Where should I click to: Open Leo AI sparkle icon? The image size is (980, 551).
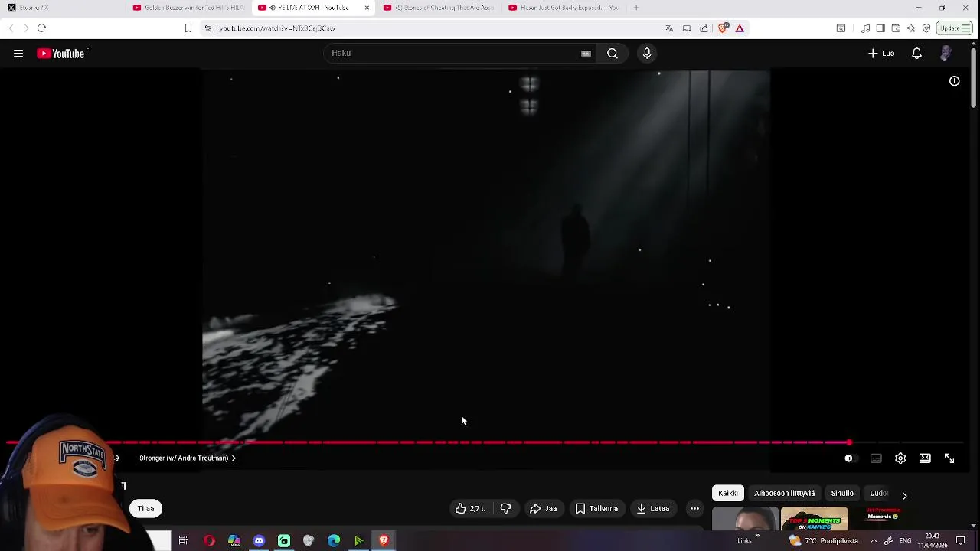coord(911,28)
